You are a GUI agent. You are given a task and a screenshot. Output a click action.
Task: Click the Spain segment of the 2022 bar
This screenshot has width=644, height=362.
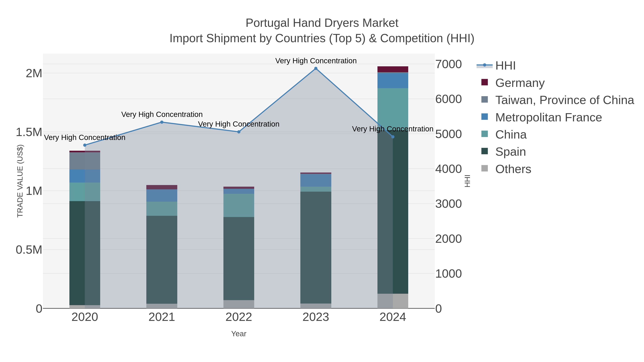click(x=239, y=258)
